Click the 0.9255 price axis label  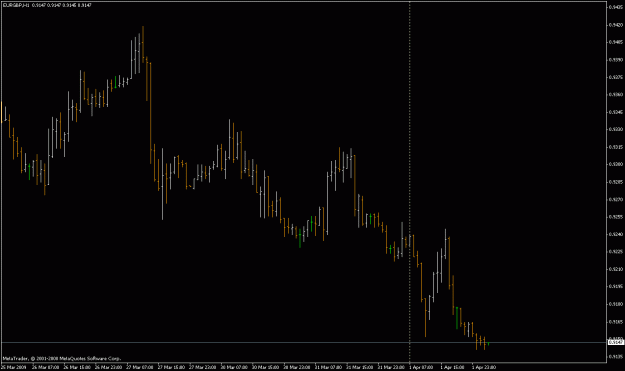pyautogui.click(x=616, y=217)
